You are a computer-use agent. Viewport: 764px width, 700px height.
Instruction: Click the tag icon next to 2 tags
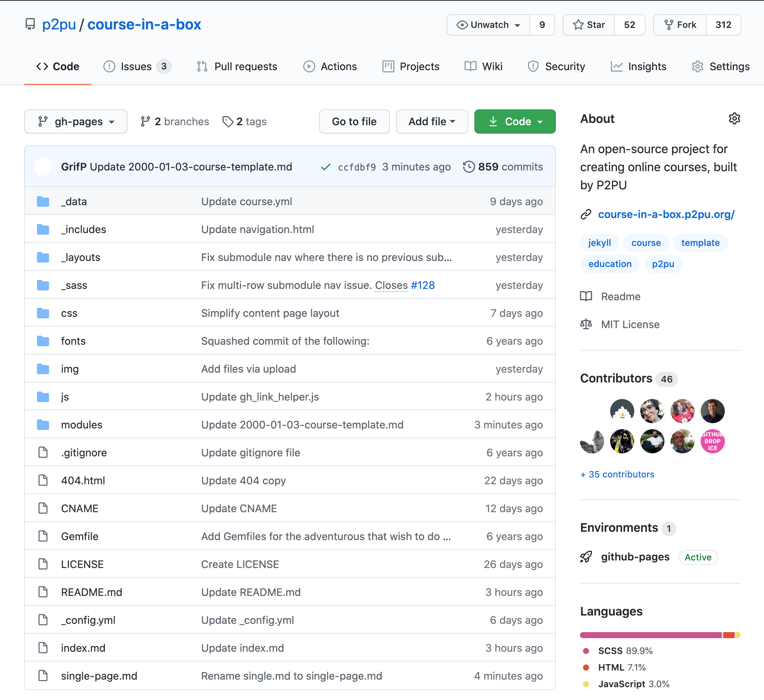[228, 121]
